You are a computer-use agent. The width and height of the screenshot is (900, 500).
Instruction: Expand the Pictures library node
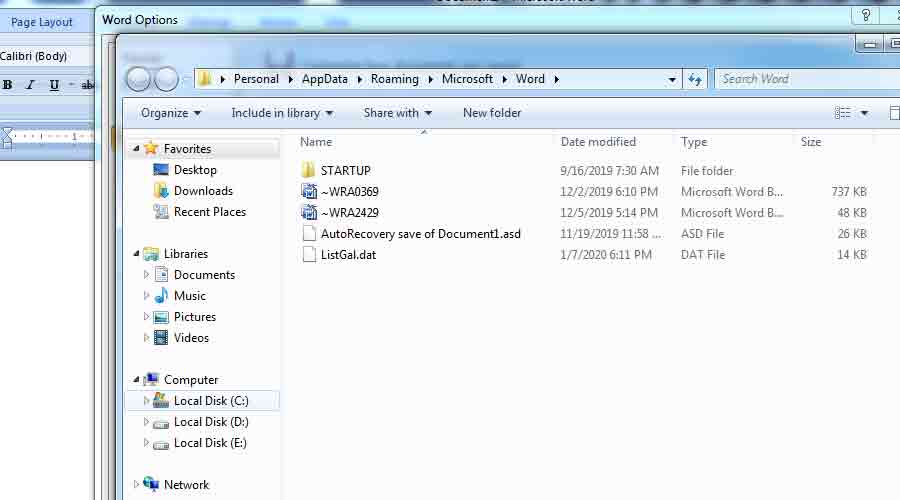pos(146,317)
